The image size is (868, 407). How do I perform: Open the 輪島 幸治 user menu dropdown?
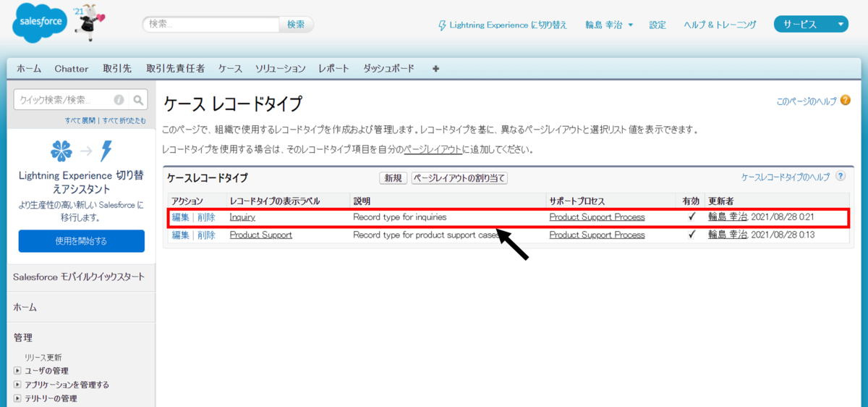pyautogui.click(x=609, y=25)
